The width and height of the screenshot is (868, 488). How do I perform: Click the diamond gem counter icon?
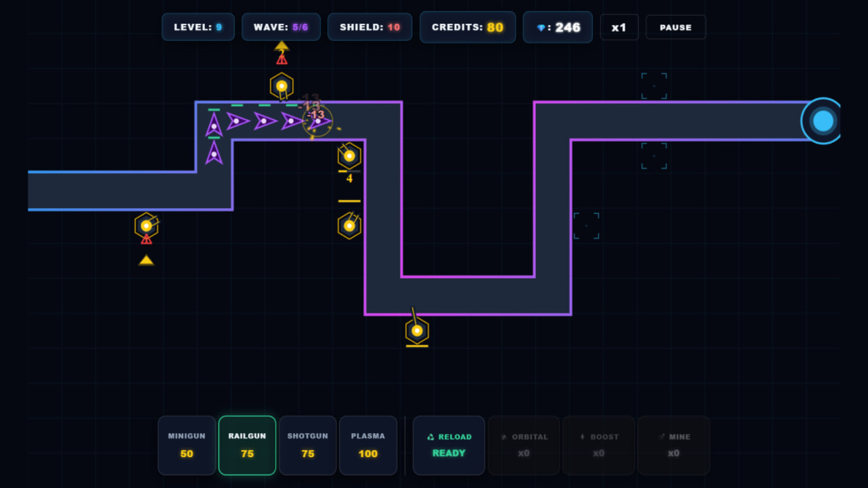pyautogui.click(x=557, y=27)
